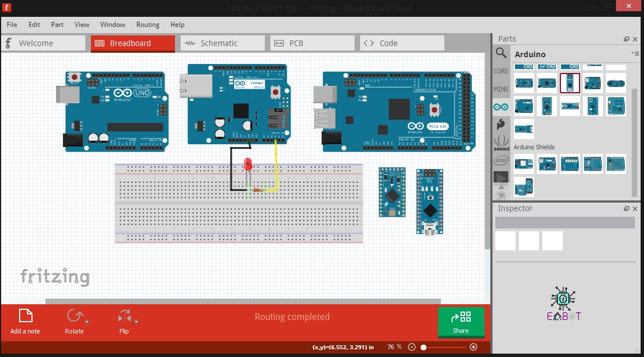644x357 pixels.
Task: Pick the oval Esplora part thumbnail
Action: coord(615,83)
